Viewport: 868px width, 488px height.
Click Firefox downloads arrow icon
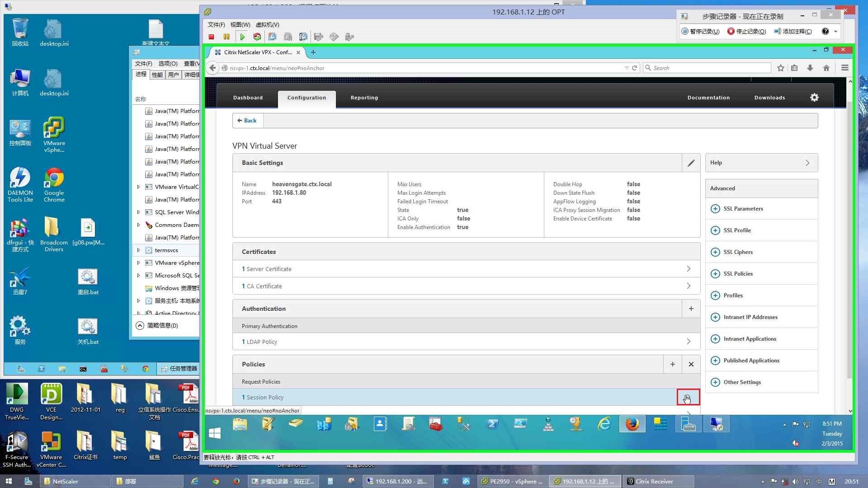pyautogui.click(x=810, y=68)
